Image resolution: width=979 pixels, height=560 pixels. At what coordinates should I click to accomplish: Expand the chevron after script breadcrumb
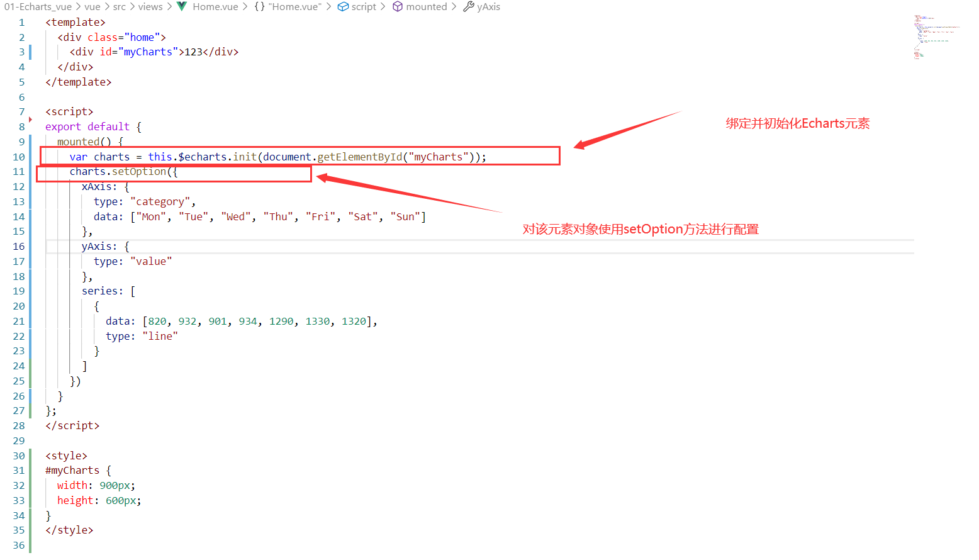click(383, 7)
